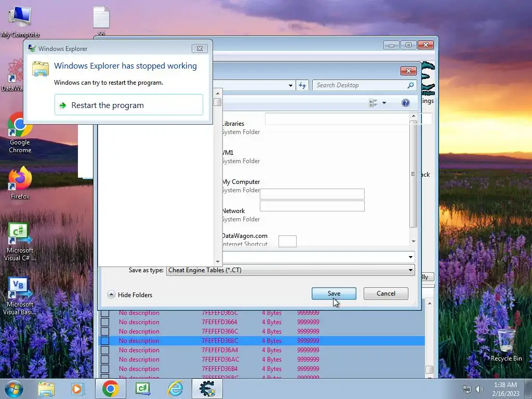Focus the Search Desktop field
Screen dimensions: 532x399
(360, 85)
